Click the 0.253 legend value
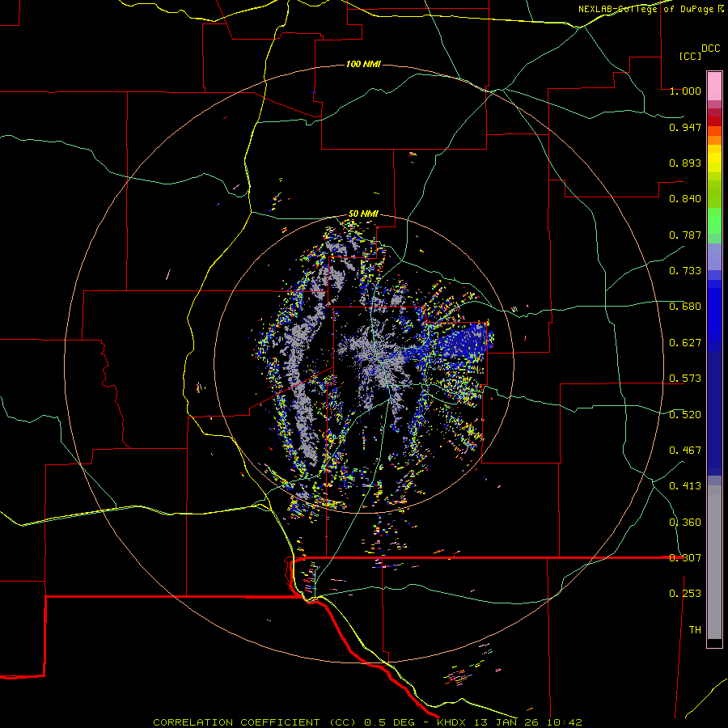This screenshot has height=728, width=728. click(685, 594)
